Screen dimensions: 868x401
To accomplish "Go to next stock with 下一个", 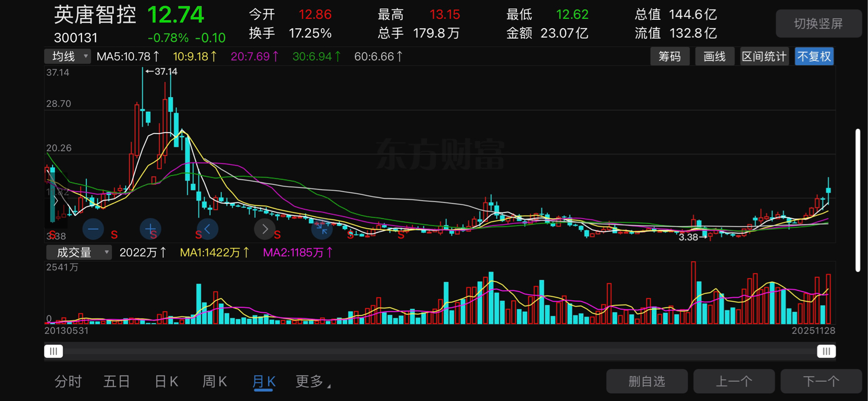I will coord(821,381).
